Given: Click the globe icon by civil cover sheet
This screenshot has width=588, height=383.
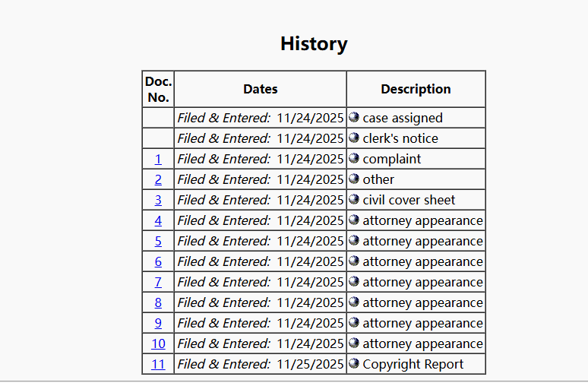Looking at the screenshot, I should [x=354, y=200].
